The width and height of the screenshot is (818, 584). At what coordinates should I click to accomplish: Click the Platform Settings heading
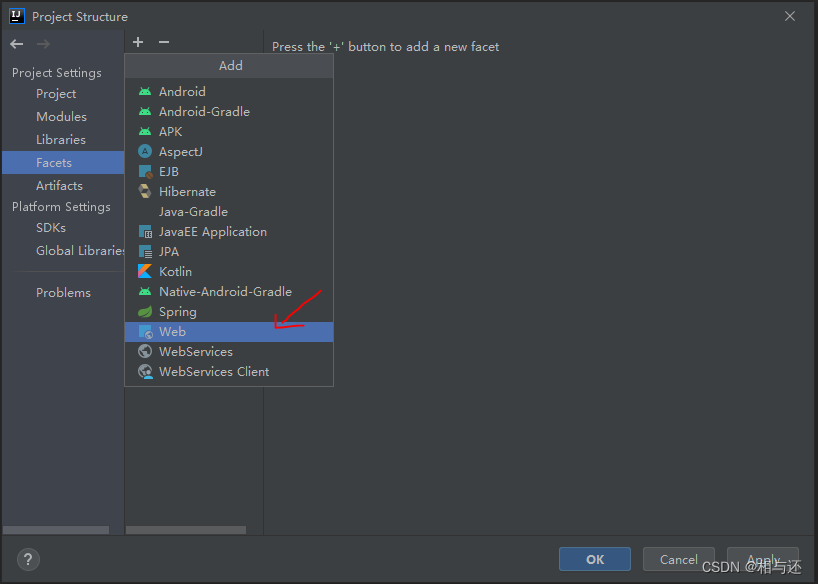[61, 207]
